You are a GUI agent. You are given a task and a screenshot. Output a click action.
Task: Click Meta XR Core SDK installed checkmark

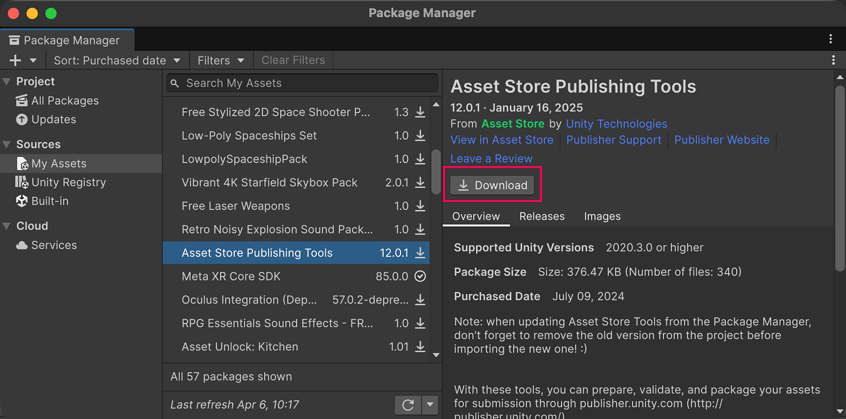(420, 277)
